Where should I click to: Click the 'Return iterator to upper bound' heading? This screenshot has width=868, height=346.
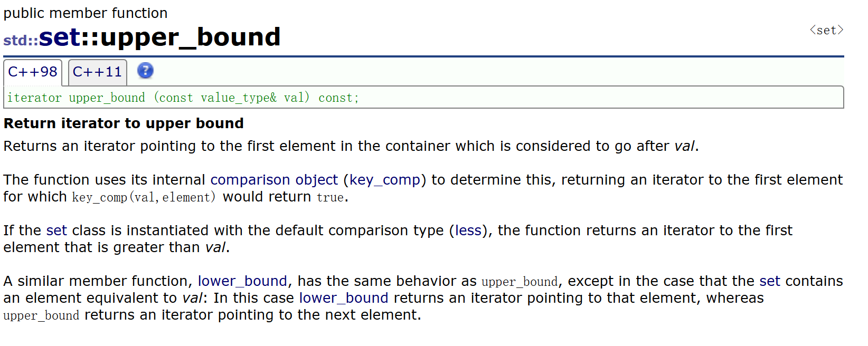click(124, 123)
